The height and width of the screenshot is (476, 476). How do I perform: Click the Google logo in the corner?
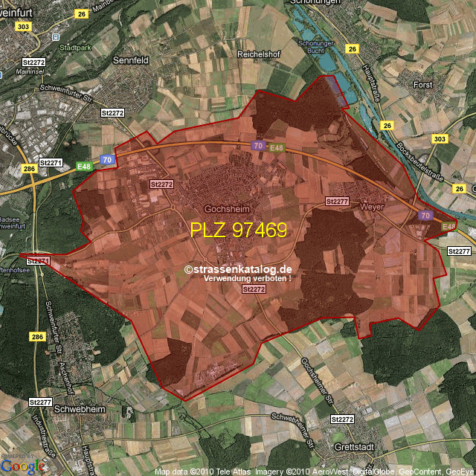click(x=23, y=466)
